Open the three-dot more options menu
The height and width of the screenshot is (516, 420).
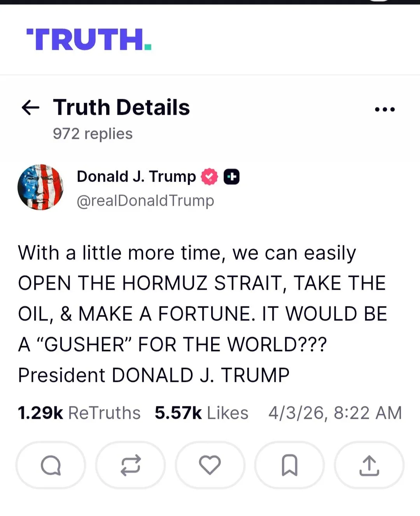tap(385, 109)
